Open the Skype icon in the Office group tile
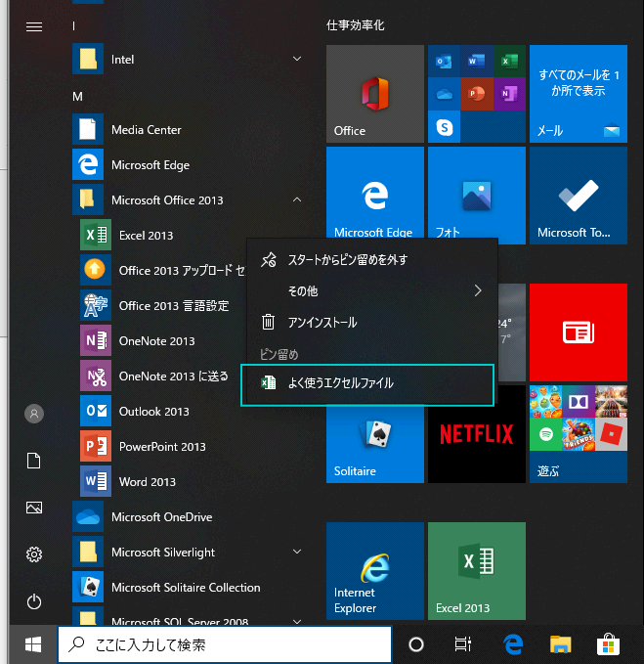The width and height of the screenshot is (644, 664). 444,126
